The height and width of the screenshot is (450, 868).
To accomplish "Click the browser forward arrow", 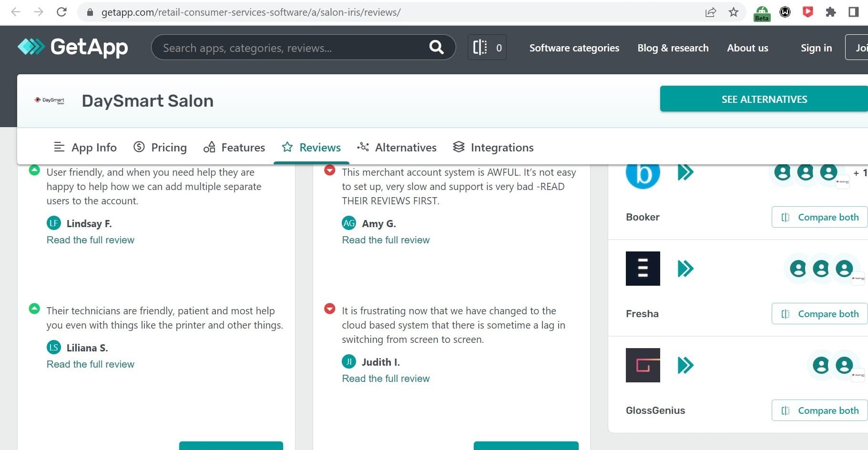I will (x=39, y=12).
